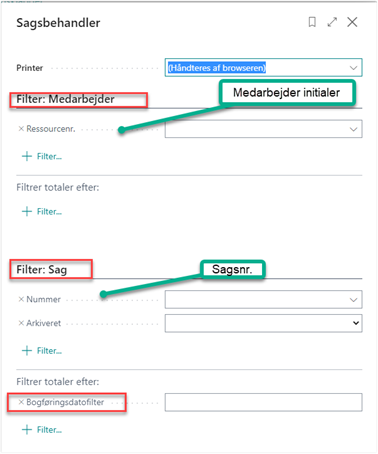Image resolution: width=378 pixels, height=454 pixels.
Task: Open the Nummer dropdown arrow
Action: (353, 300)
